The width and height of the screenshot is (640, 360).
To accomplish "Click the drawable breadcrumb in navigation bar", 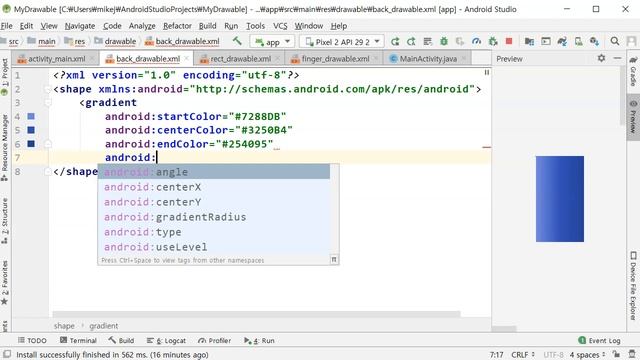I will tap(115, 41).
